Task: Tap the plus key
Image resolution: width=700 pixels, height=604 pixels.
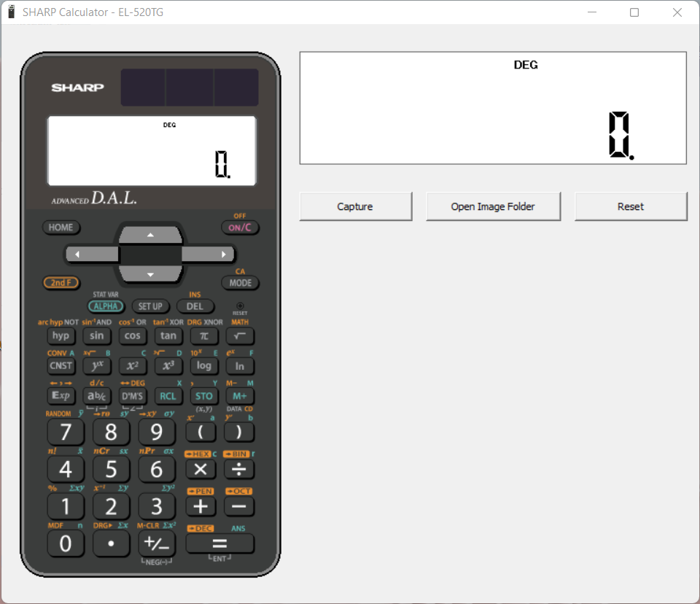Action: (x=201, y=506)
